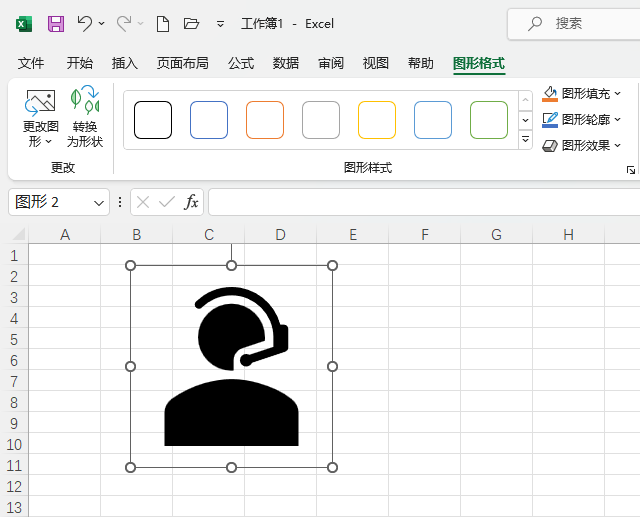Apply the light blue outline graphic style
Image resolution: width=640 pixels, height=517 pixels.
433,120
